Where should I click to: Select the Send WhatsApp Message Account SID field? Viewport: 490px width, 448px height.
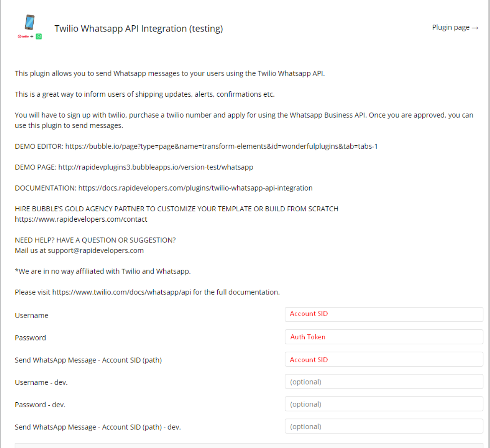(384, 359)
